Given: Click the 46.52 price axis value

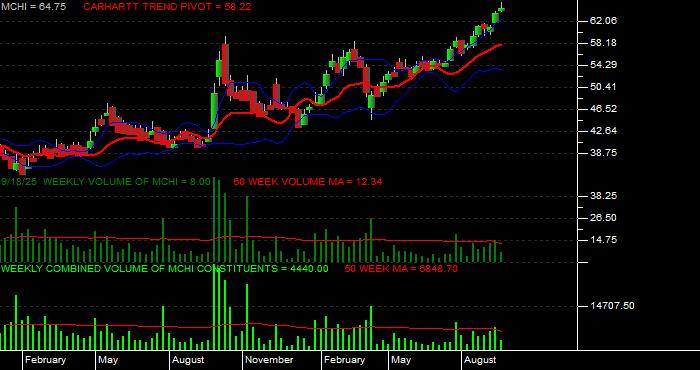Looking at the screenshot, I should pyautogui.click(x=603, y=109).
